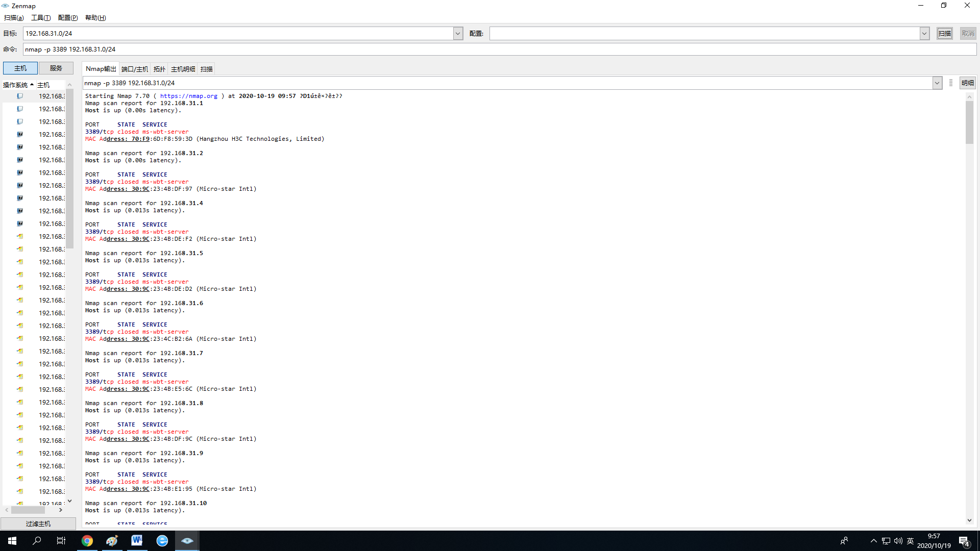Screen dimensions: 980x551
Task: Click the https://nmap.org link
Action: [188, 96]
